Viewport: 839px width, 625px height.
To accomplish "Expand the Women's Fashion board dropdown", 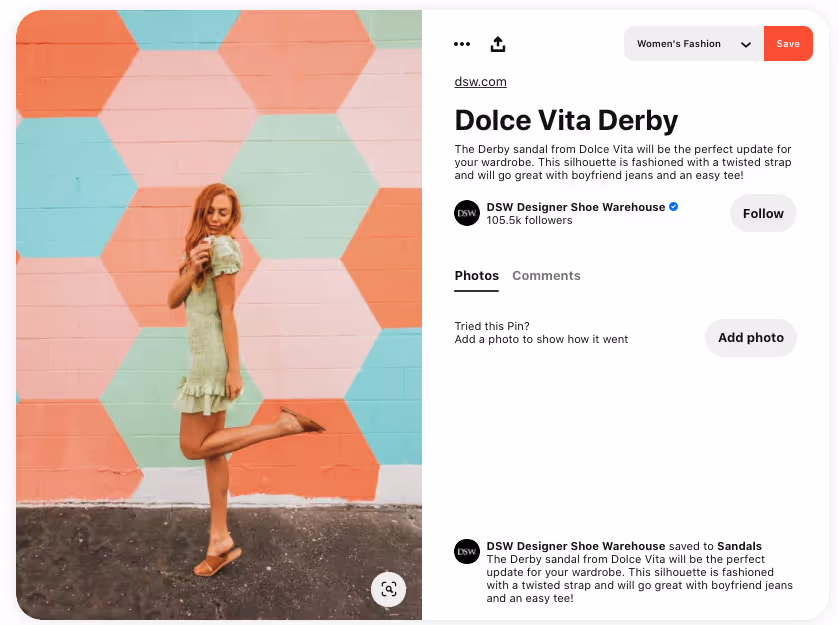I will tap(693, 44).
